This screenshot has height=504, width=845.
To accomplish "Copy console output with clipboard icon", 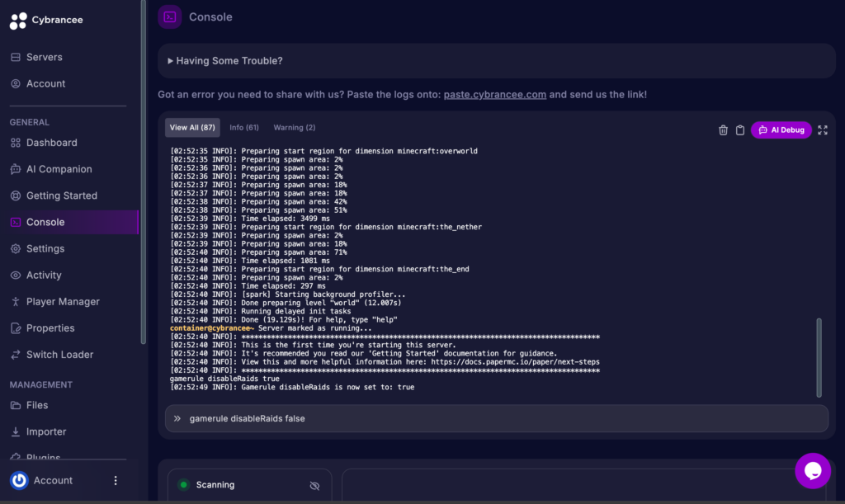I will click(x=740, y=130).
